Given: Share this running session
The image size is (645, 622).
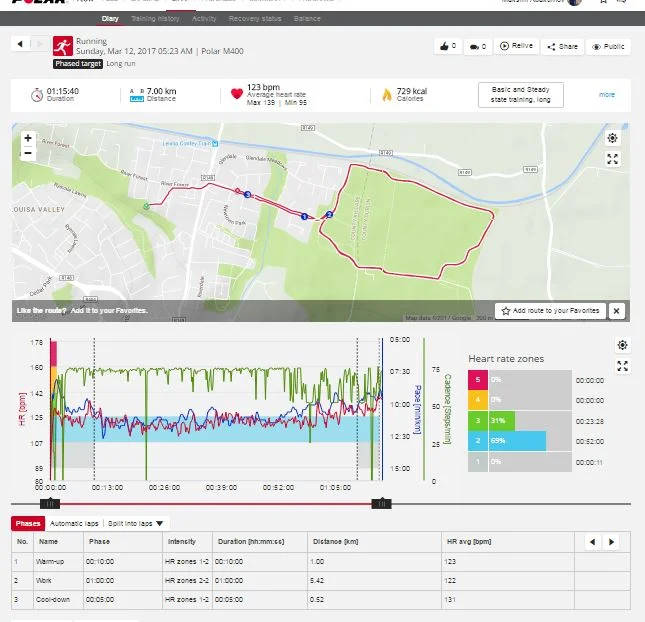Looking at the screenshot, I should [563, 46].
